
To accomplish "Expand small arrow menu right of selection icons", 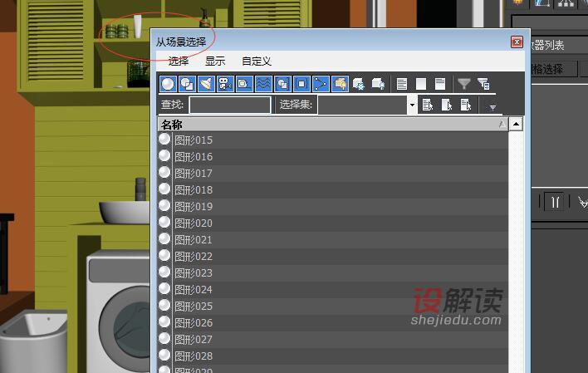I will click(492, 107).
